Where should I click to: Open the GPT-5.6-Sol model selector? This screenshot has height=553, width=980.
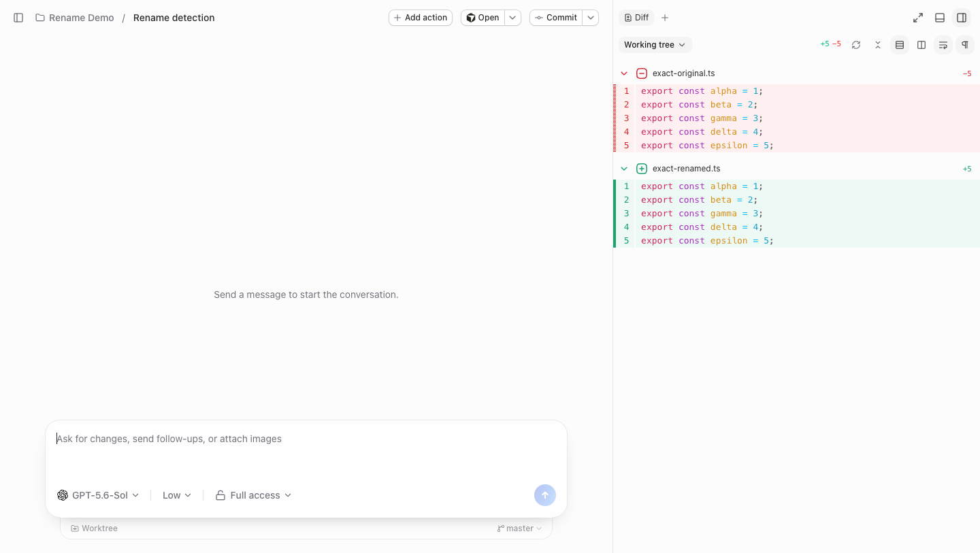coord(98,495)
